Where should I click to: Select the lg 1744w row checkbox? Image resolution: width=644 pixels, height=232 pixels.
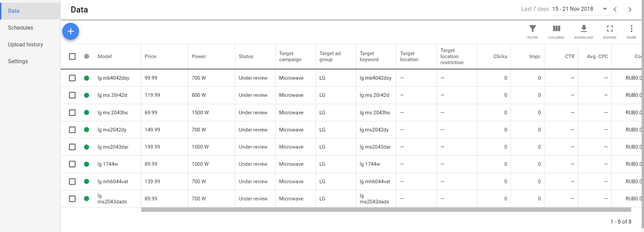coord(72,164)
